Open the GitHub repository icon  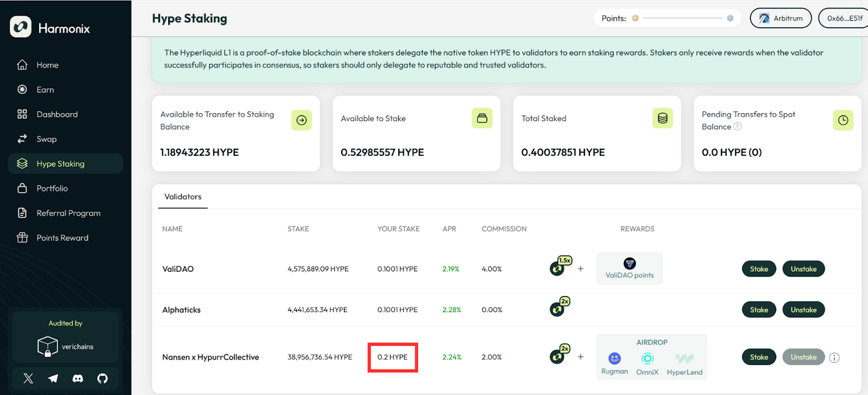pyautogui.click(x=103, y=378)
